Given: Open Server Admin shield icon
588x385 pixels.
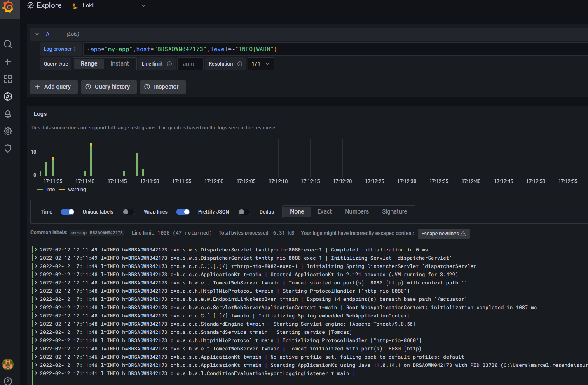Looking at the screenshot, I should pyautogui.click(x=7, y=148).
